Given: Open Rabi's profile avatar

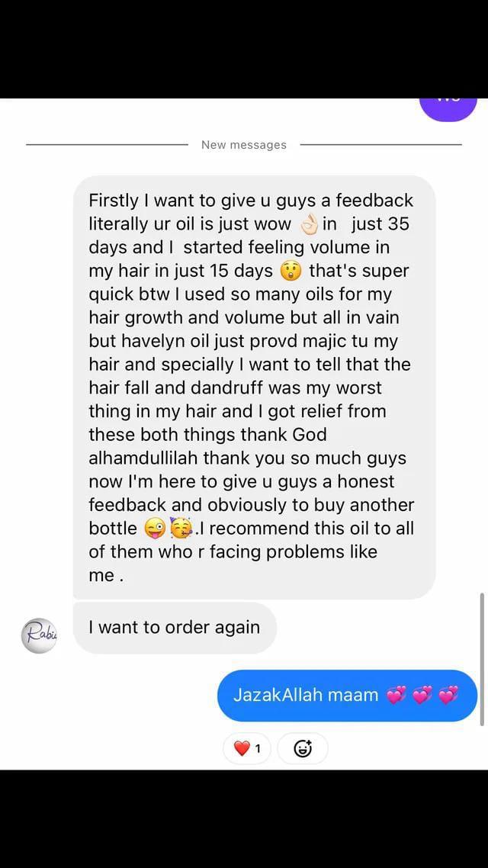Looking at the screenshot, I should click(39, 635).
